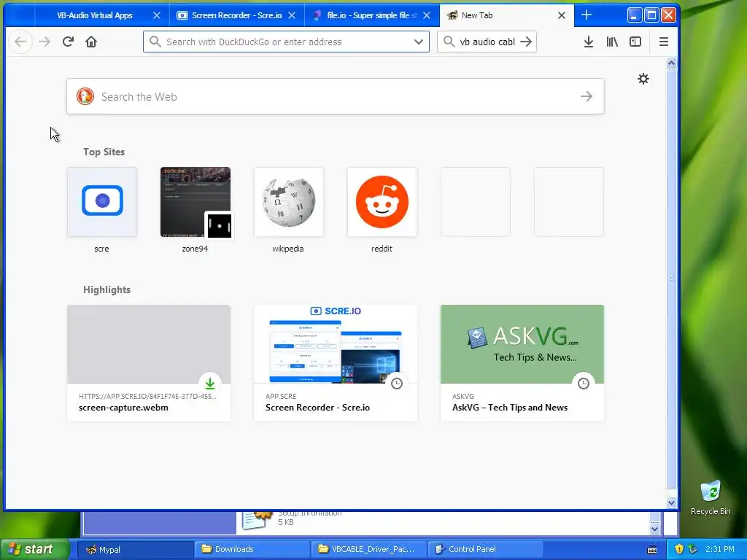Click the keyboard icon on the taskbar
This screenshot has width=747, height=560.
point(652,550)
